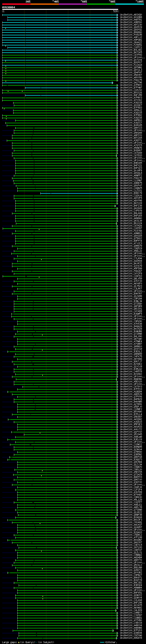Click hit label UniRef100_A6VN92
Viewport: 146px width, 644px height.
coord(131,608)
